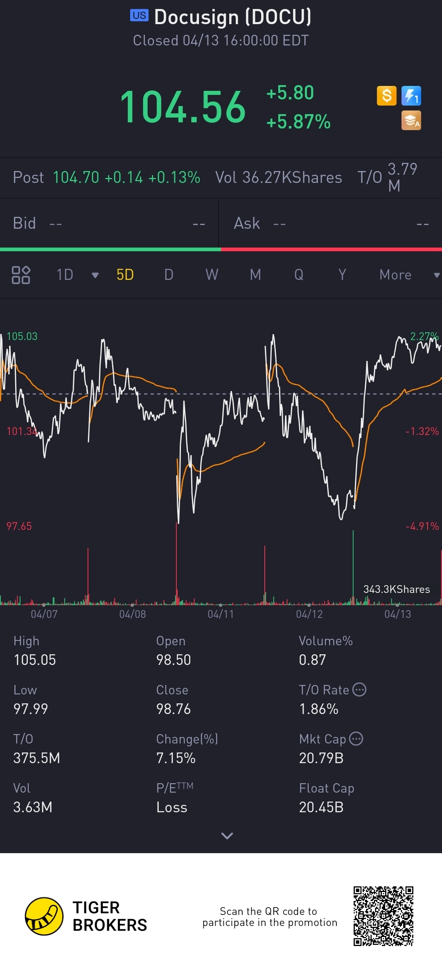Expand the More timeframes dropdown
This screenshot has width=442, height=980.
coord(437,275)
